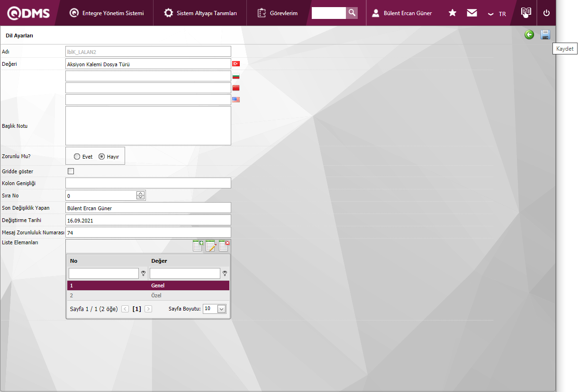Click the power logout icon

546,13
